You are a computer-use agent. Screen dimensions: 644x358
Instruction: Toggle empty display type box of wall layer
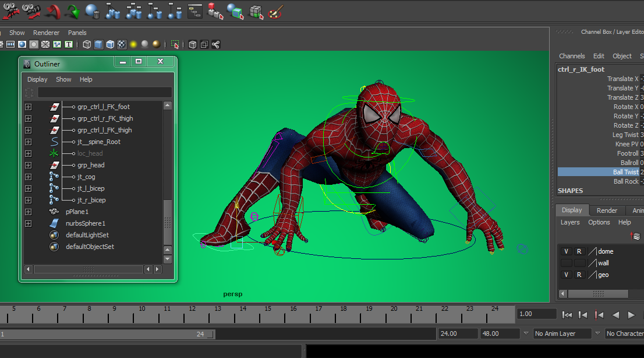(x=579, y=263)
